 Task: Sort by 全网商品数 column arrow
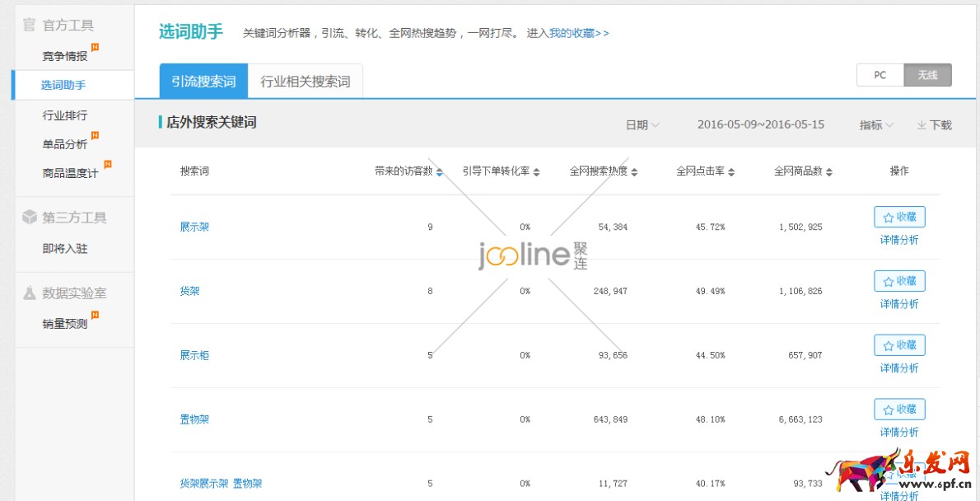click(829, 172)
